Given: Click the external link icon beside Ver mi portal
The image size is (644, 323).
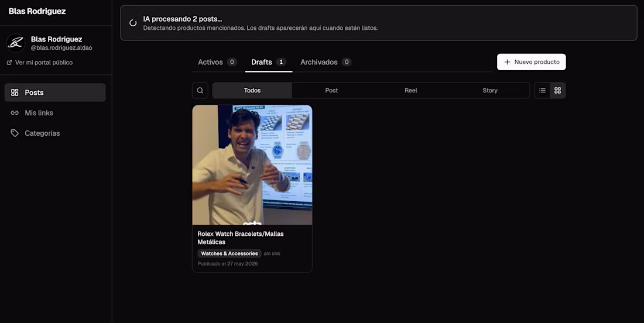Looking at the screenshot, I should point(9,63).
